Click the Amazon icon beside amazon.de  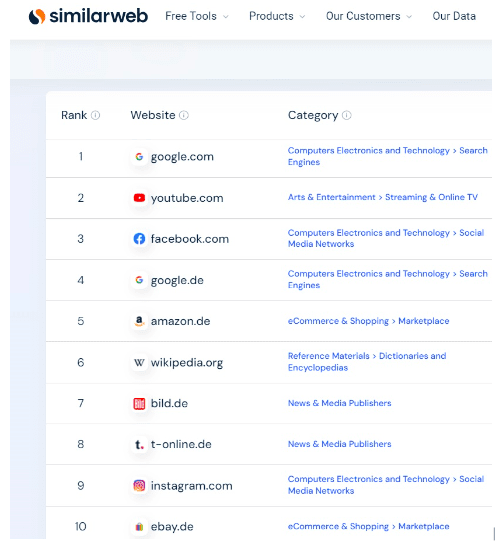click(139, 321)
